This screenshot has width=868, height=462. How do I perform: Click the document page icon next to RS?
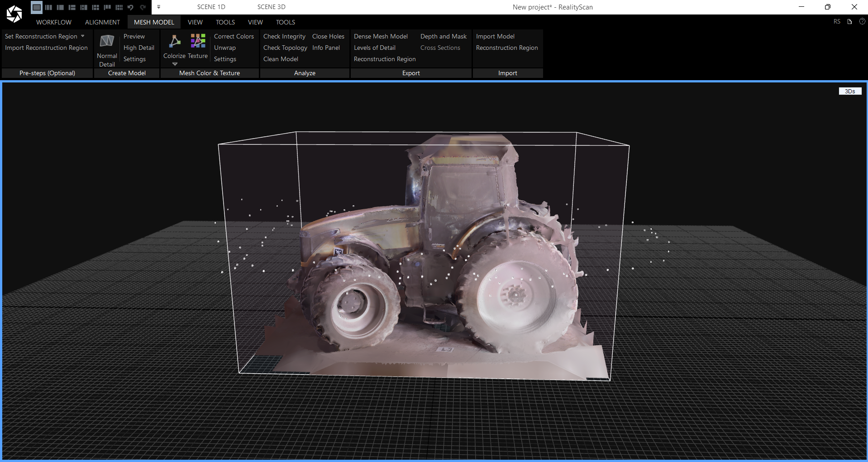(849, 21)
